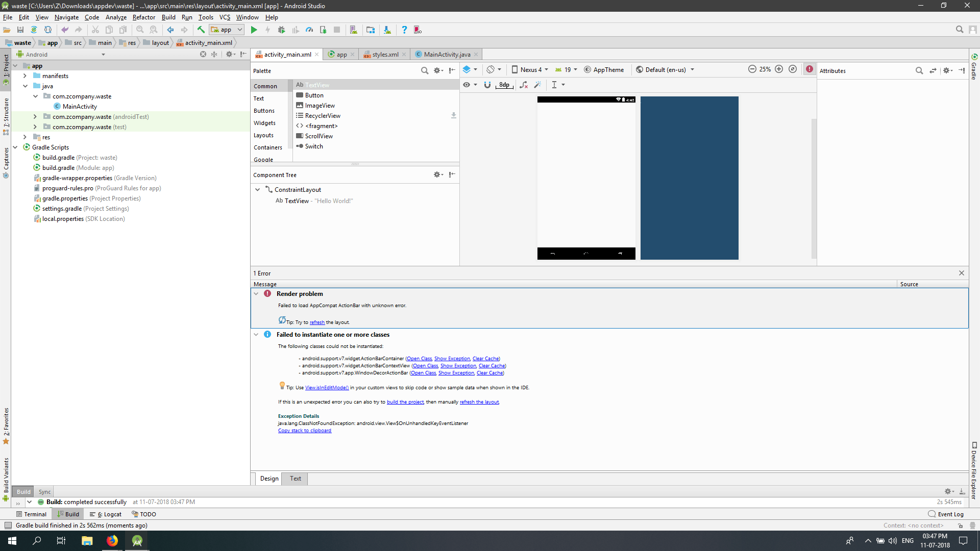Viewport: 980px width, 551px height.
Task: Click the Debug app bug icon
Action: tap(281, 30)
